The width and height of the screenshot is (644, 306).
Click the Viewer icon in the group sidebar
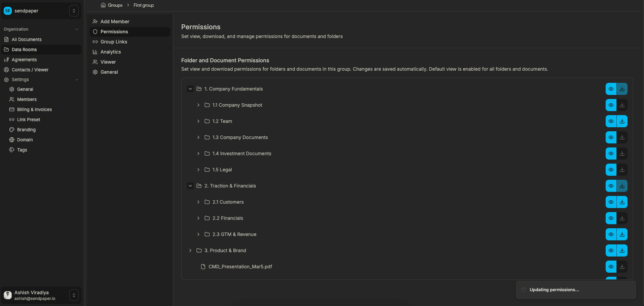[x=95, y=62]
